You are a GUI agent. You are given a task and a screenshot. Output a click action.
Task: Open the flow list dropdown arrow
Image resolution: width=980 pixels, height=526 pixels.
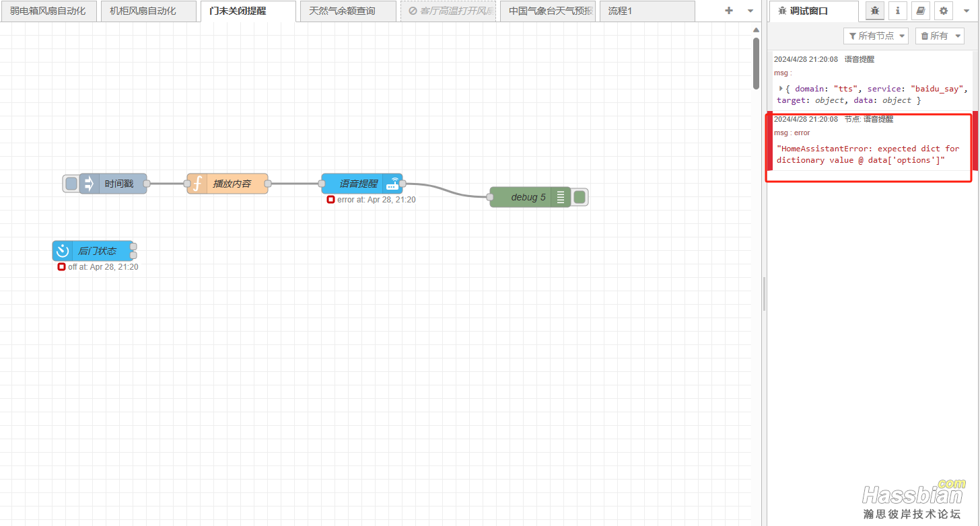click(x=750, y=11)
